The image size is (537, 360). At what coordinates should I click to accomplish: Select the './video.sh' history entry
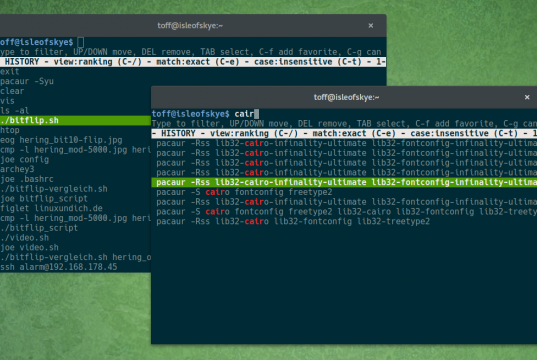click(x=24, y=238)
